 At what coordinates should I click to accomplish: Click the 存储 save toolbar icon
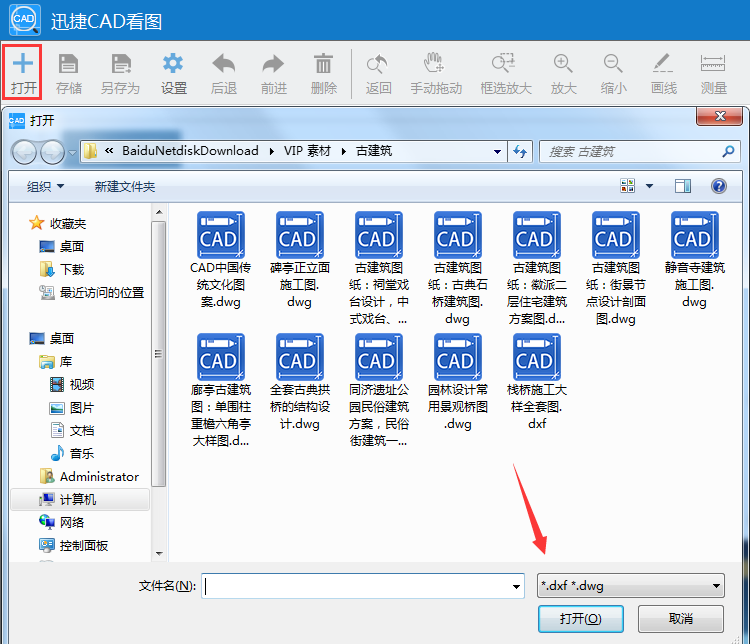point(68,64)
